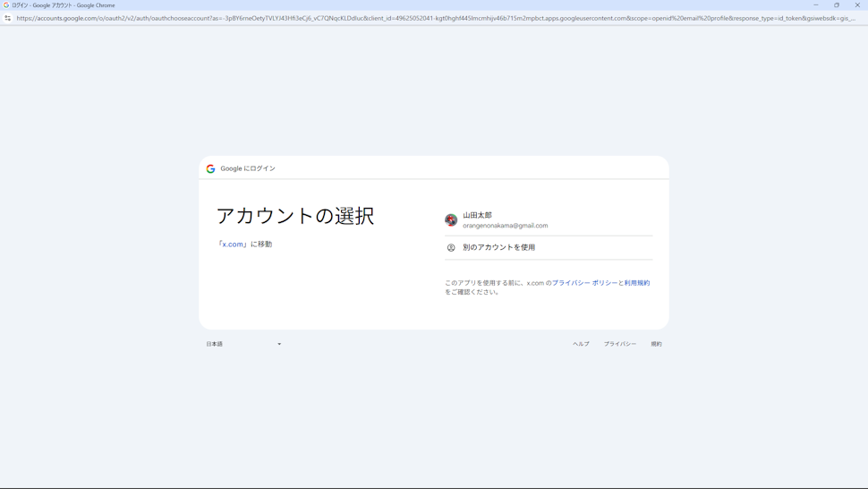Open the 利用規約 link

(x=637, y=283)
